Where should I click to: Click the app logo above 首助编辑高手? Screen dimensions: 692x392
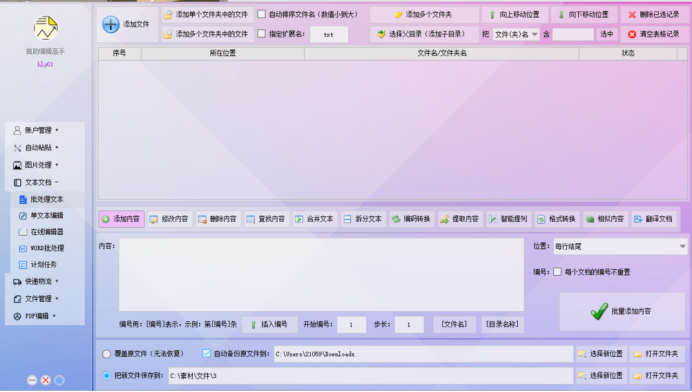[45, 28]
